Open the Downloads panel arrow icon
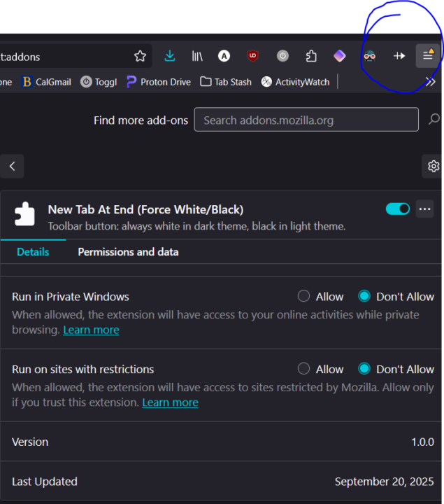 (169, 56)
